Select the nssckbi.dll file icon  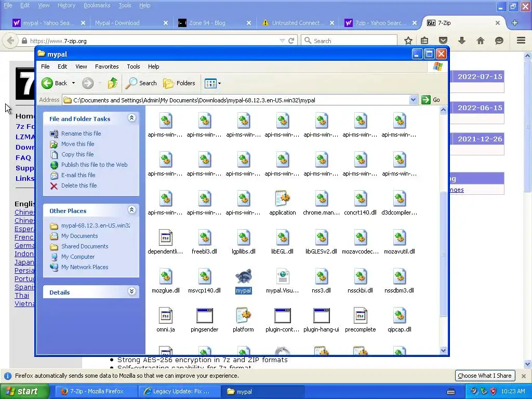click(x=360, y=276)
